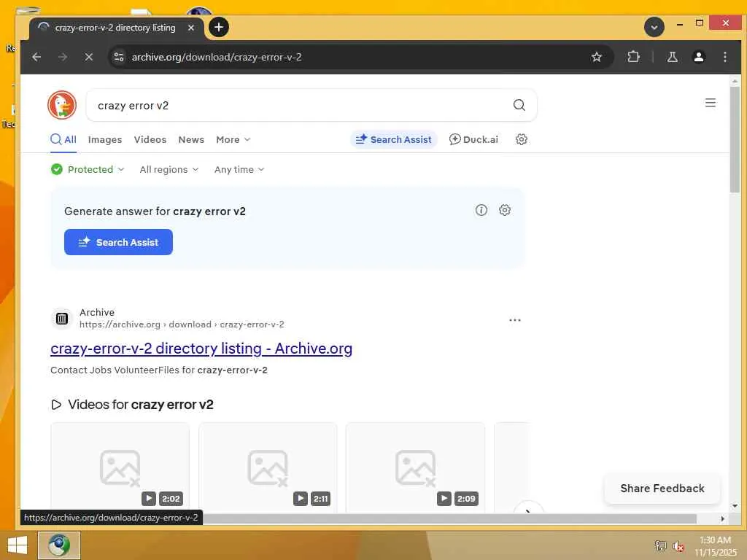Click the taskbar clock showing 1:30 AM
Screen dimensions: 747x560
[x=715, y=545]
